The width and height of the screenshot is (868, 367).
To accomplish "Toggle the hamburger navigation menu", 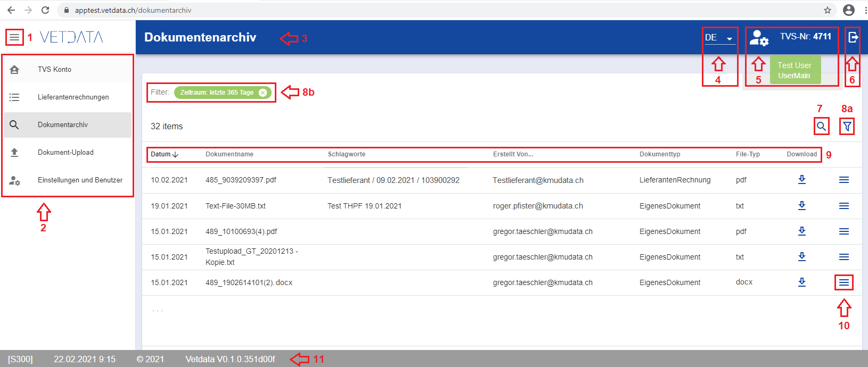I will [14, 37].
